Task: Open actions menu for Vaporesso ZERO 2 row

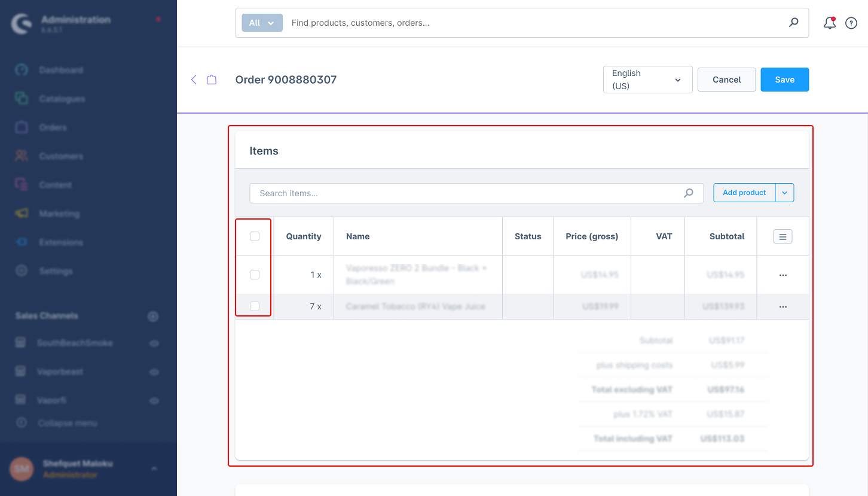Action: (783, 275)
